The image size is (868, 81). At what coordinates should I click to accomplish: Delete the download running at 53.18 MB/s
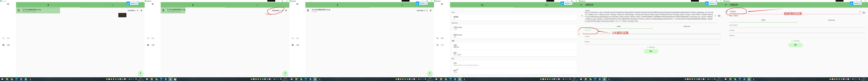[x=141, y=10]
